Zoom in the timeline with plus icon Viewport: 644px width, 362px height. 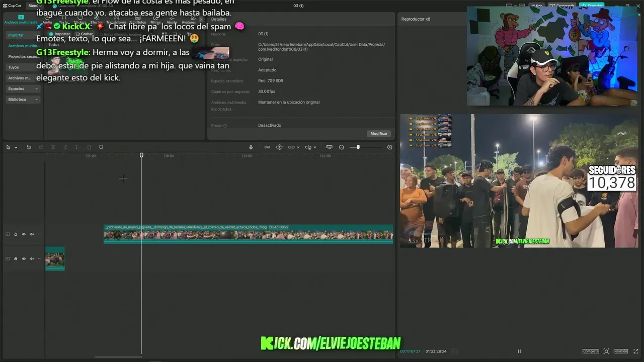[389, 147]
